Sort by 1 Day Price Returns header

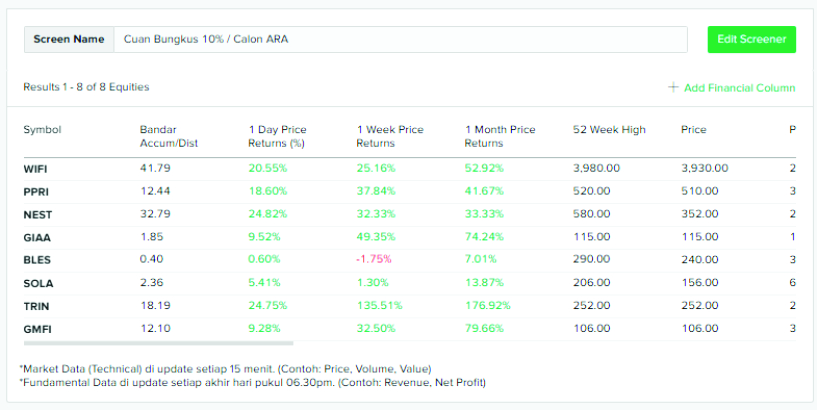point(278,136)
